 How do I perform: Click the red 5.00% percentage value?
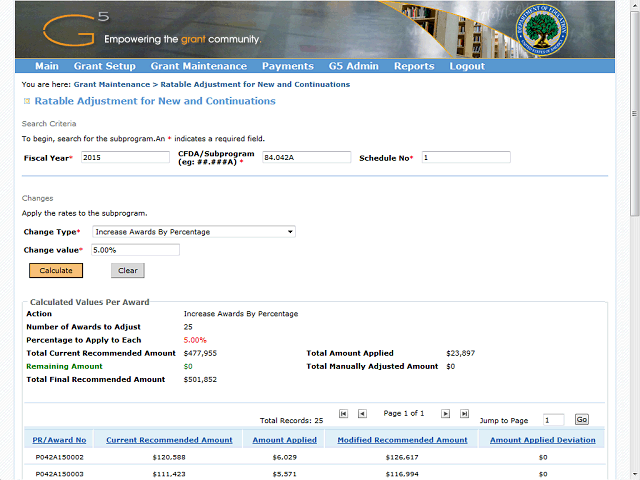click(195, 340)
